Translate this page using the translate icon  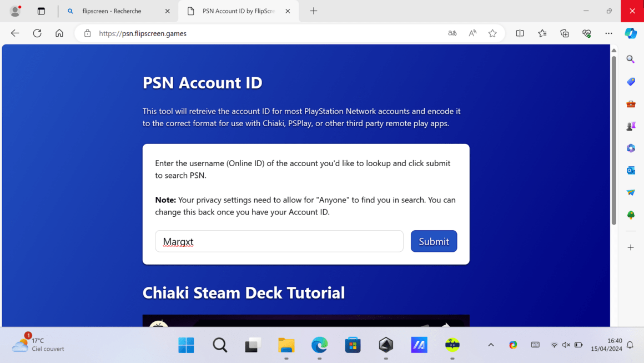click(452, 33)
